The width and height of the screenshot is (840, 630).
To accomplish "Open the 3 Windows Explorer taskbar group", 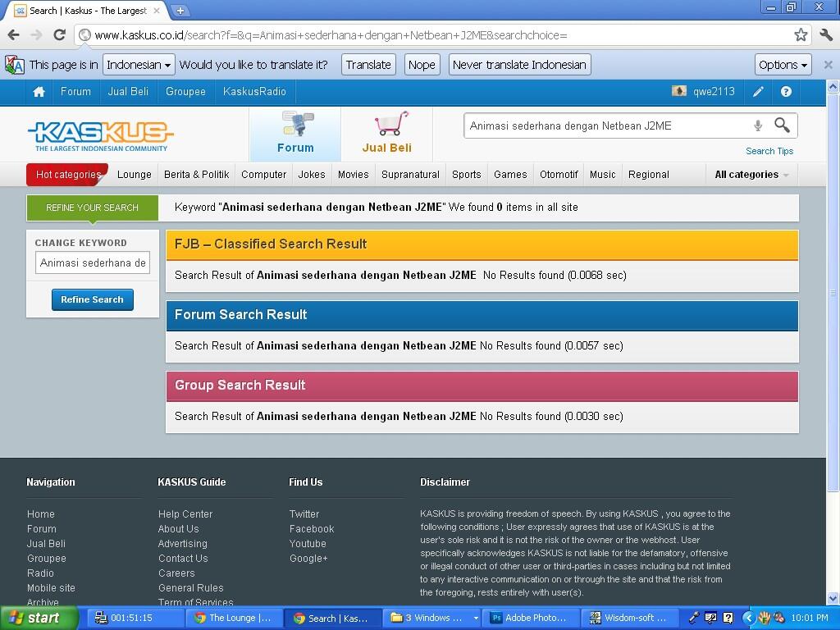I will click(433, 619).
